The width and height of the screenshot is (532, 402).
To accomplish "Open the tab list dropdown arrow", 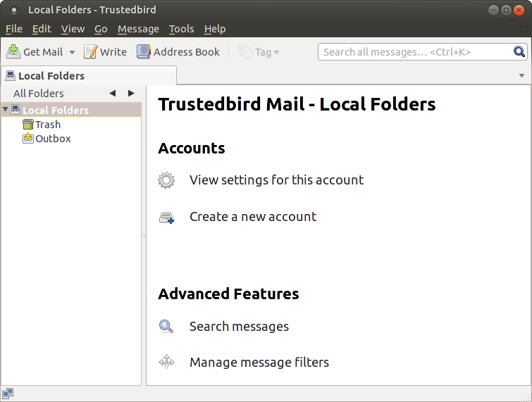I will click(x=521, y=75).
